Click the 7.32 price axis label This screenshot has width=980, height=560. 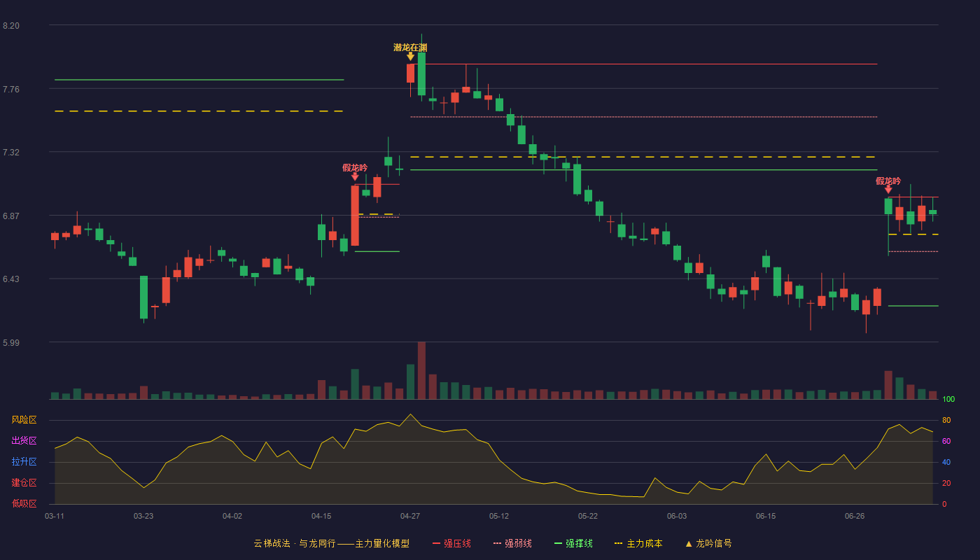click(x=11, y=153)
